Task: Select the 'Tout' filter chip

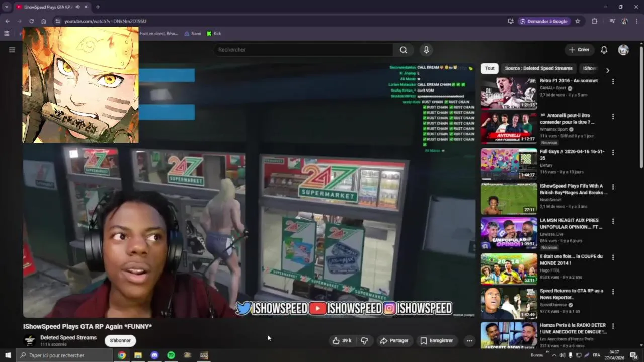Action: click(x=490, y=68)
